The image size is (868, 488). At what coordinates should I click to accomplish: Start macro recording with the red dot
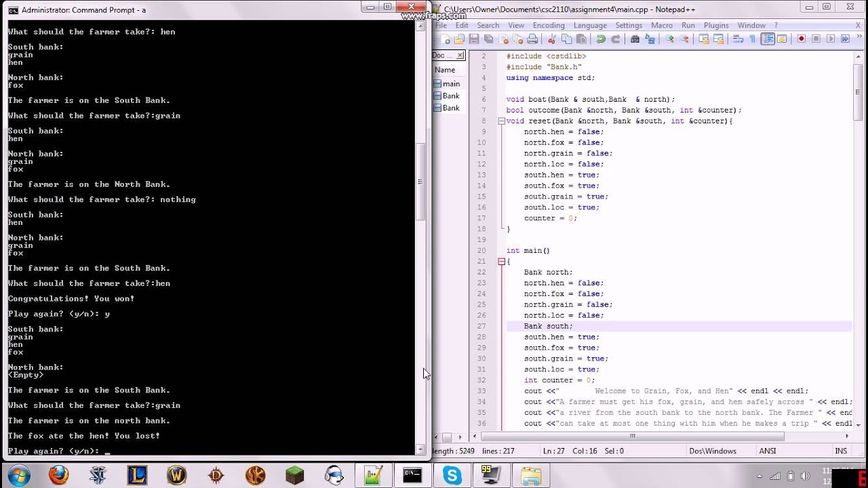802,39
